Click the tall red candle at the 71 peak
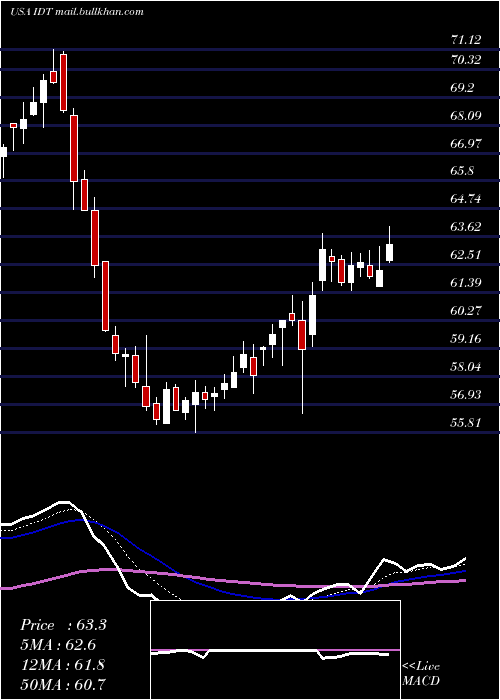 (63, 82)
